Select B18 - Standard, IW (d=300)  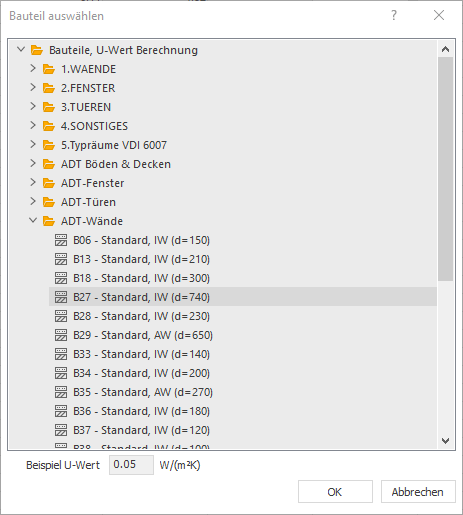tap(141, 278)
